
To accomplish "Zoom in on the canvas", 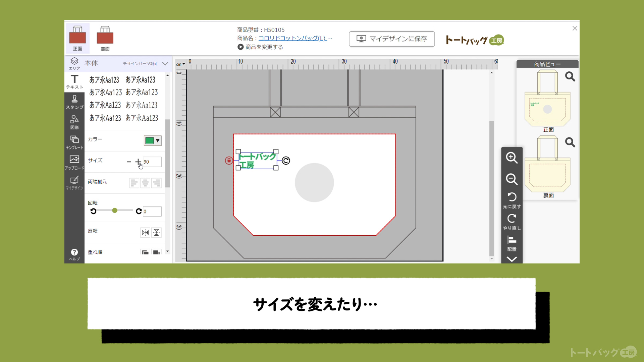I will point(512,158).
